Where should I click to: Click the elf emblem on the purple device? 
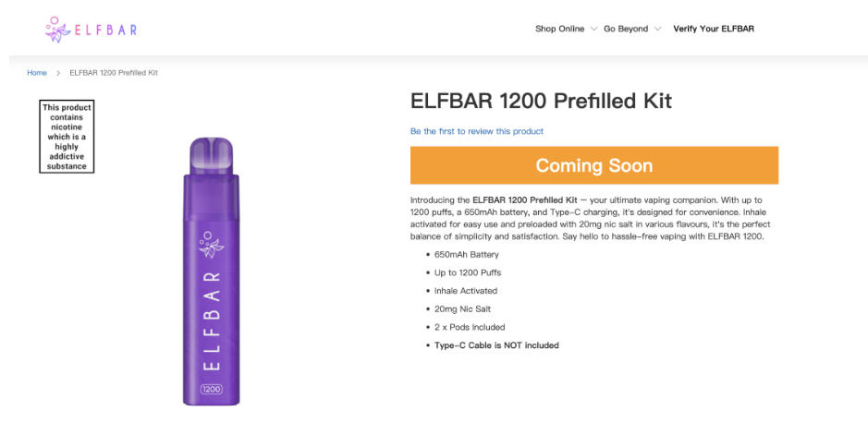[x=212, y=247]
